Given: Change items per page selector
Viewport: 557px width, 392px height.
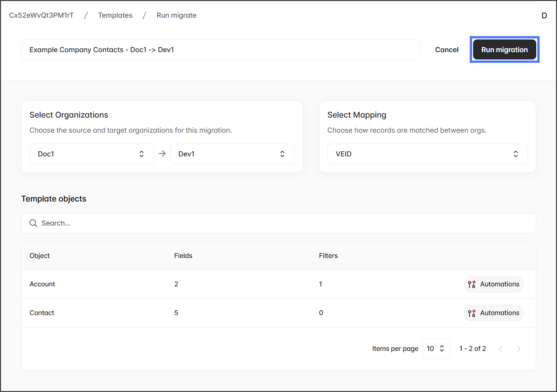Looking at the screenshot, I should click(x=436, y=349).
